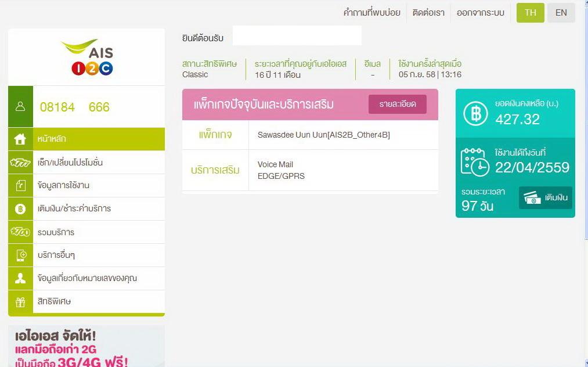Click the calendar-clock validity icon
This screenshot has width=588, height=367.
coord(475,162)
